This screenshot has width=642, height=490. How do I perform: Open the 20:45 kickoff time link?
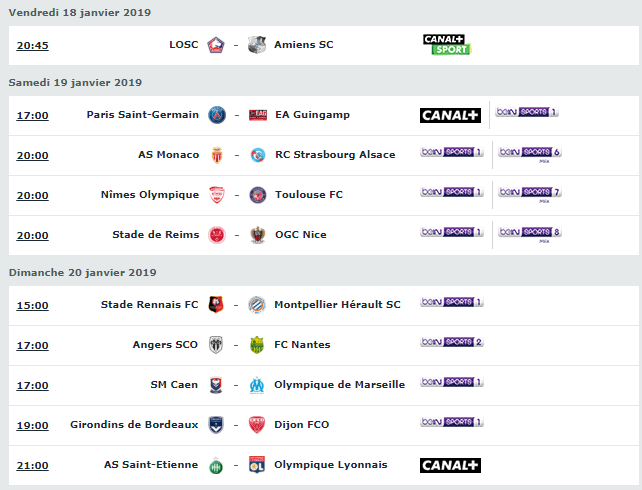pos(32,45)
